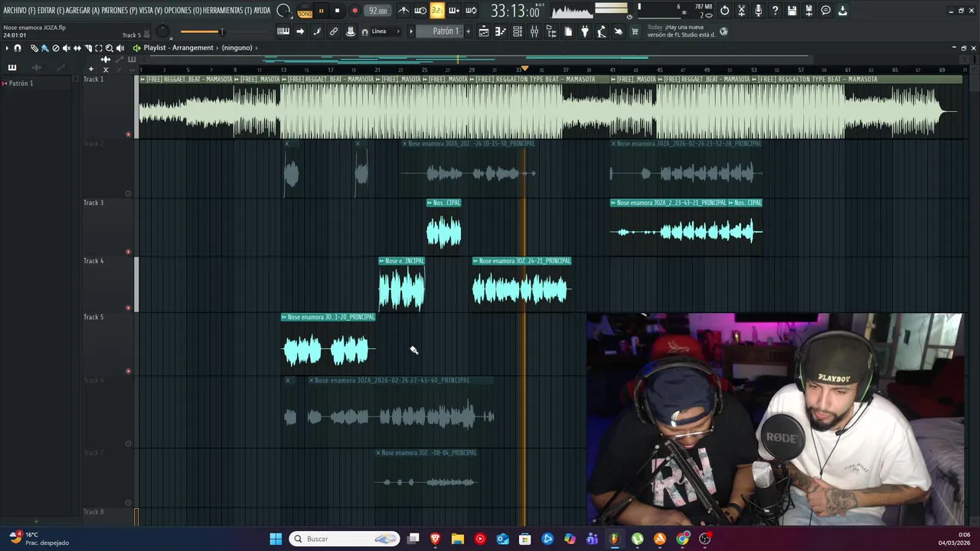This screenshot has width=980, height=551.
Task: Toggle the highlighted countdown before recording
Action: [x=437, y=11]
